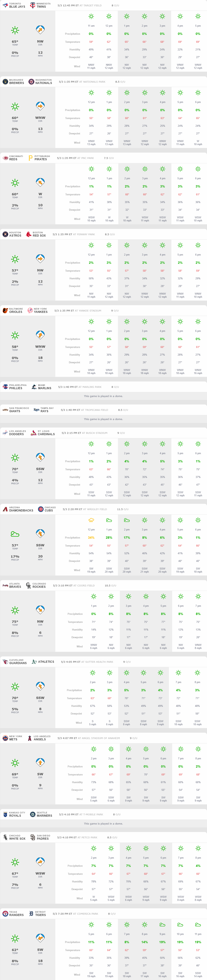Click the Pittsburgh Pirates team logo
Viewport: 207px width, 980px height.
pos(30,158)
